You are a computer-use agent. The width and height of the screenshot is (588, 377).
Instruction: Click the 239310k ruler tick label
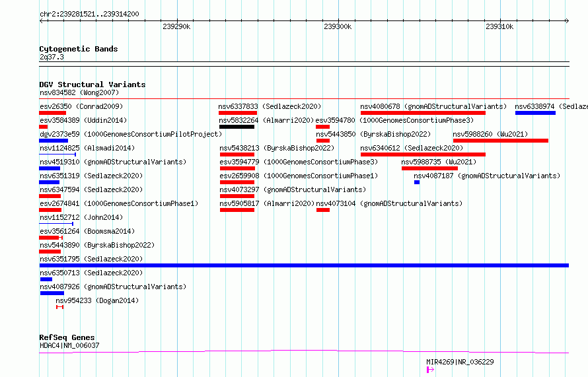[499, 26]
